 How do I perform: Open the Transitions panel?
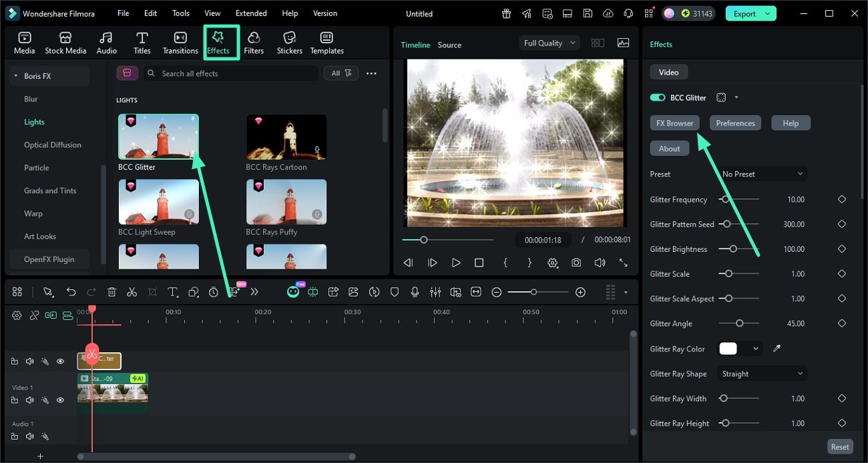(x=180, y=43)
